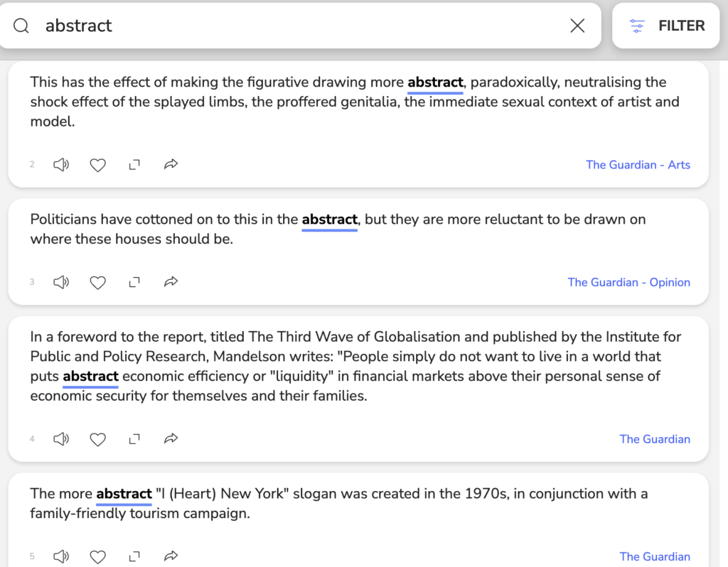Open the FILTER options
This screenshot has width=728, height=567.
point(666,26)
